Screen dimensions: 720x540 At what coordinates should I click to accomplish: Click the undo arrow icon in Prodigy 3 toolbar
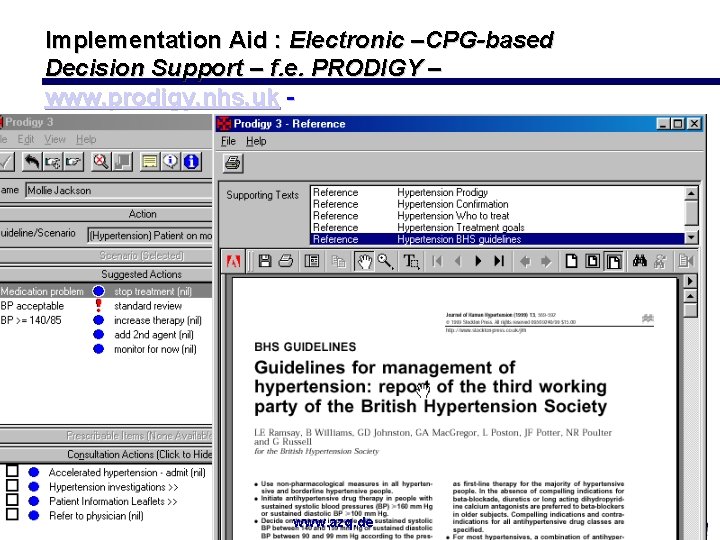[x=32, y=162]
